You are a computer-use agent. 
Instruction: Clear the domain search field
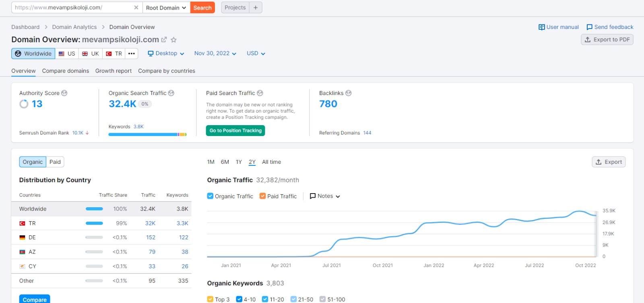(x=136, y=8)
